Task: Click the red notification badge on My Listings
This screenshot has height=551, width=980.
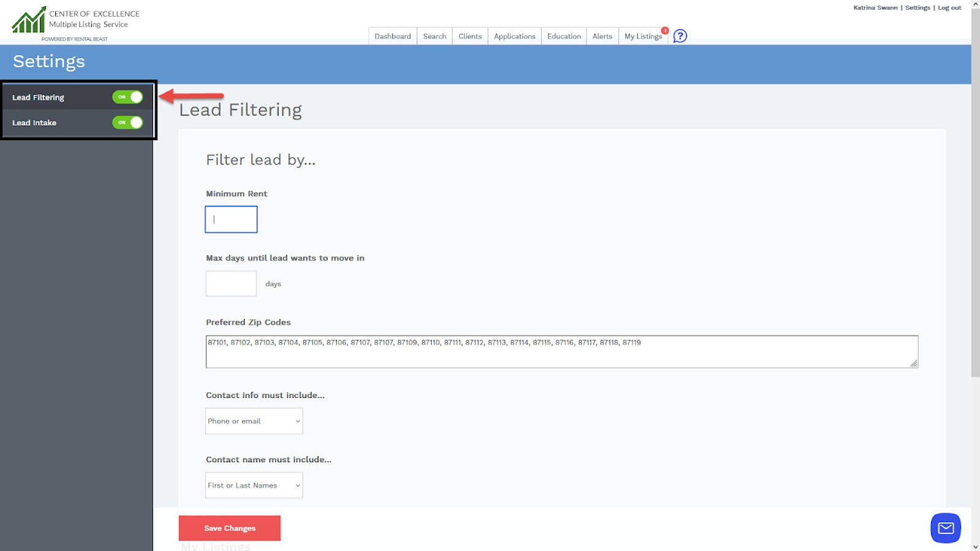Action: click(x=665, y=29)
